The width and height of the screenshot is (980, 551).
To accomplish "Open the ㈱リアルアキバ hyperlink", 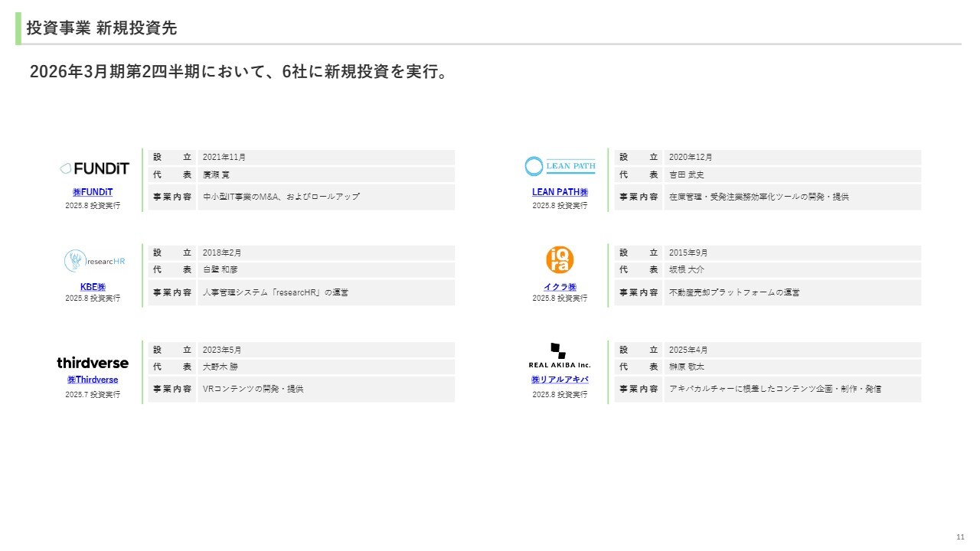I will [560, 380].
